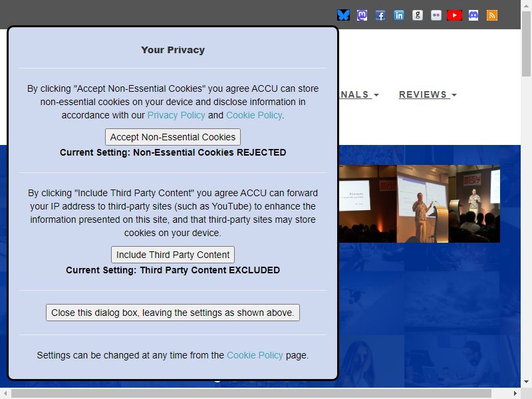
Task: Open Cookie Policy link in dialog footer
Action: coord(255,355)
